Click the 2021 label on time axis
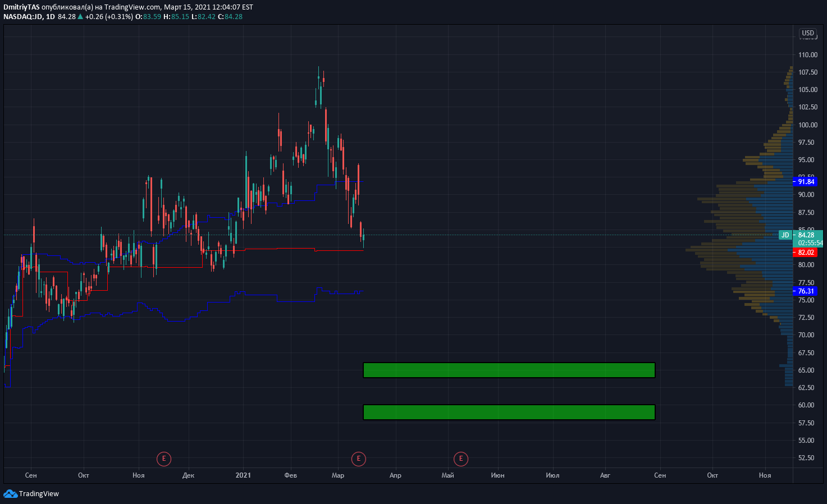 (243, 475)
